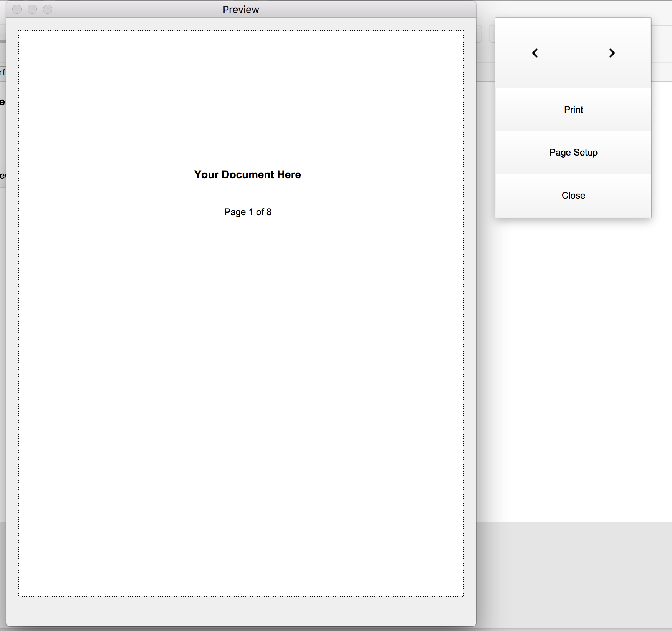Click the Print button
The width and height of the screenshot is (672, 631).
(573, 110)
